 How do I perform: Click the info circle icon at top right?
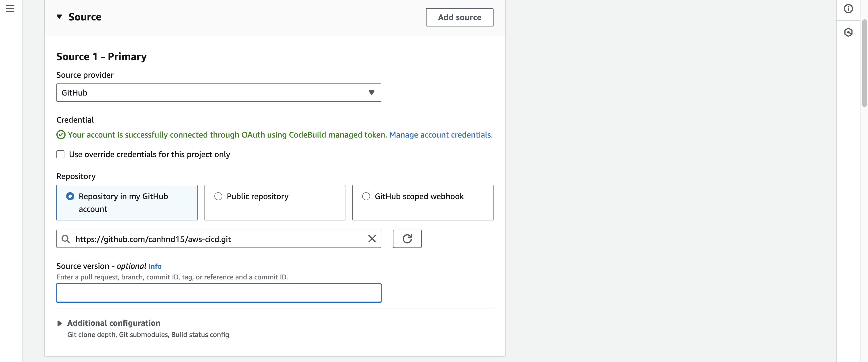(x=848, y=9)
